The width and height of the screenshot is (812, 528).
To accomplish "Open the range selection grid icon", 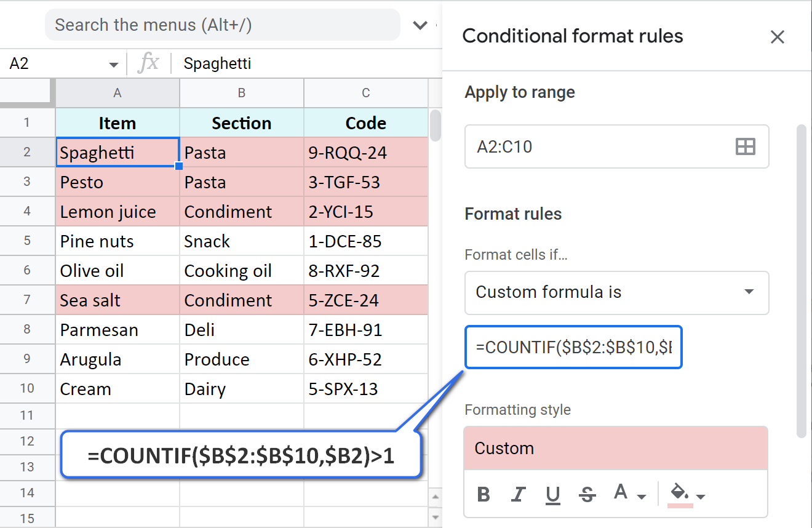I will 745,146.
